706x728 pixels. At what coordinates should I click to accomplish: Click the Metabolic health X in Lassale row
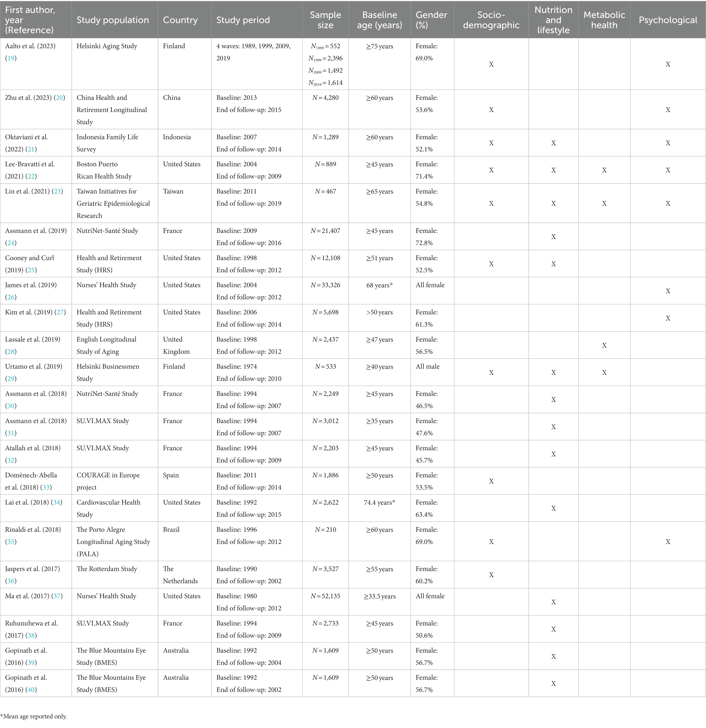[604, 345]
